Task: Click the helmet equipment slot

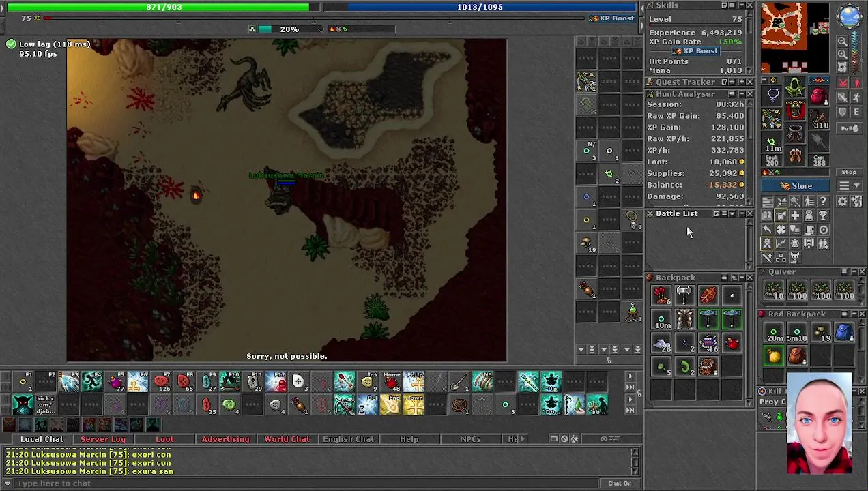Action: (x=795, y=87)
